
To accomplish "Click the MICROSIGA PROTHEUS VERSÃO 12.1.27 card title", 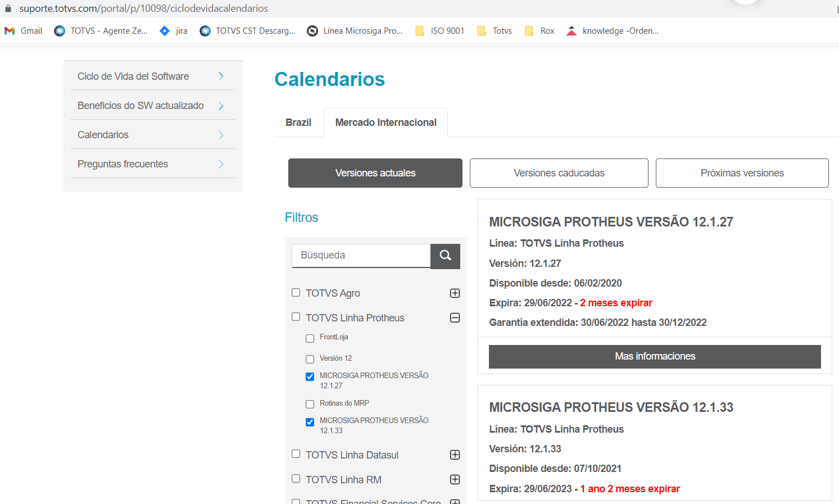I will point(611,222).
